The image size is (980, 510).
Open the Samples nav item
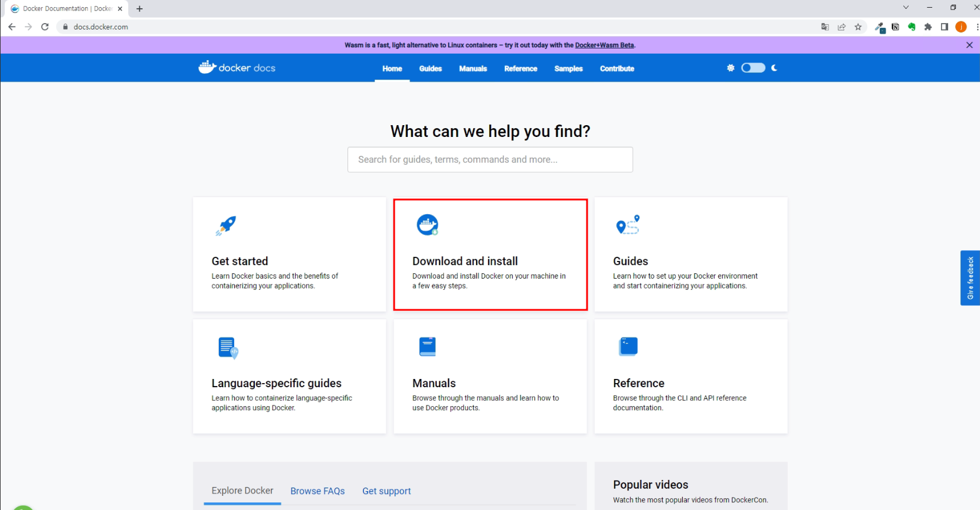[x=568, y=68]
